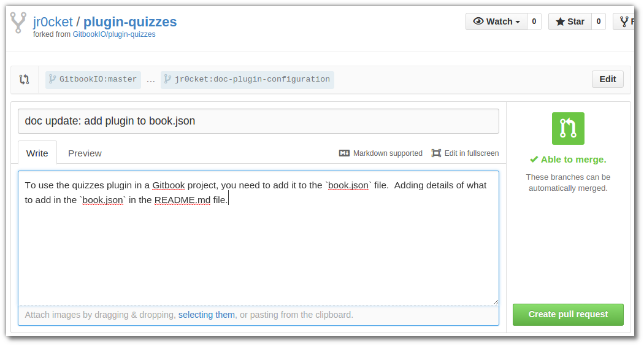Click inside the description text area

coord(258,239)
